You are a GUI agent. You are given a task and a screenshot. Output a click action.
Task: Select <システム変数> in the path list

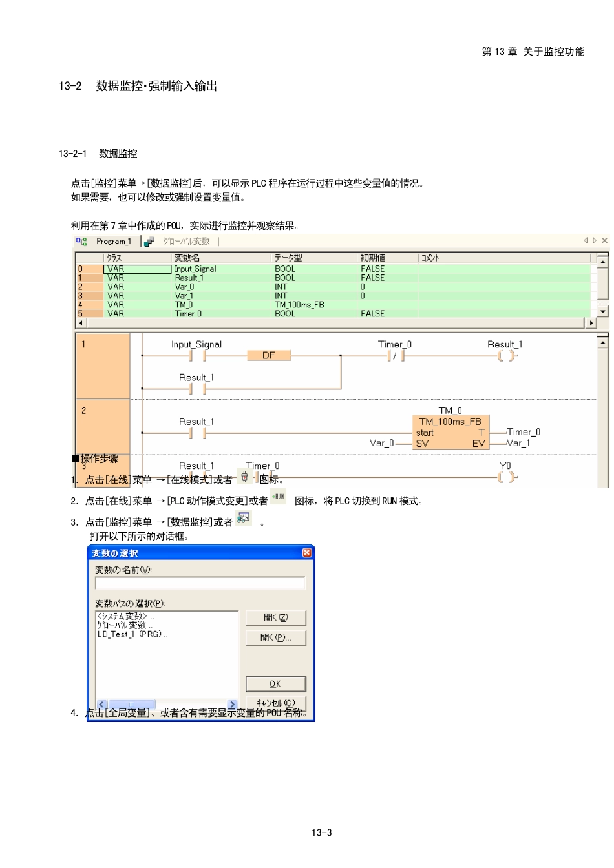click(x=126, y=617)
